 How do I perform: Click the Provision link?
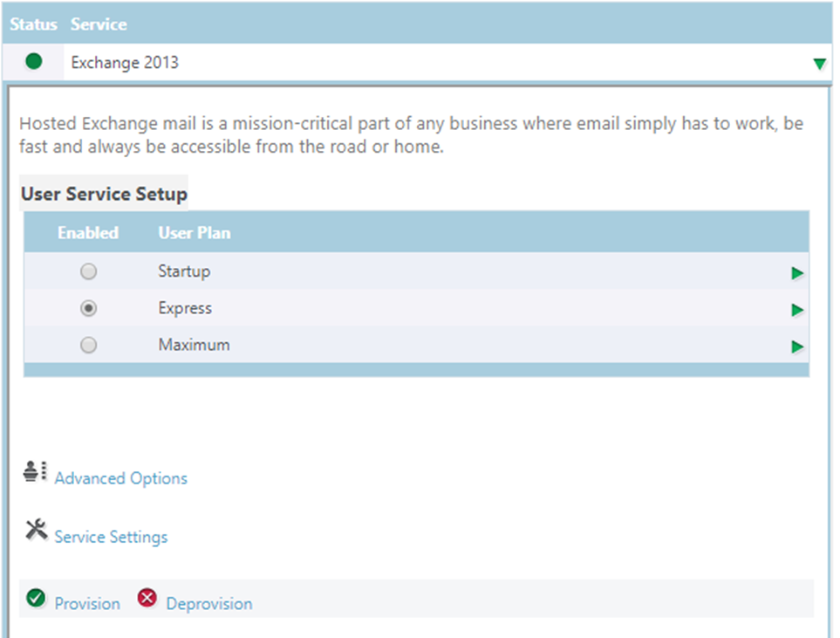point(87,604)
